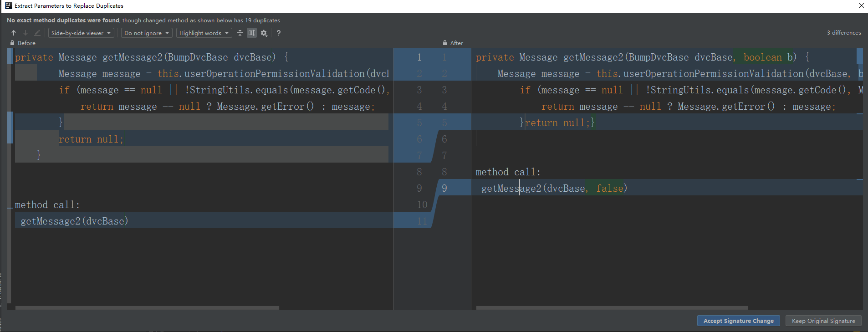This screenshot has width=868, height=332.
Task: Click the right pane horizontal scrollbar
Action: pyautogui.click(x=612, y=308)
